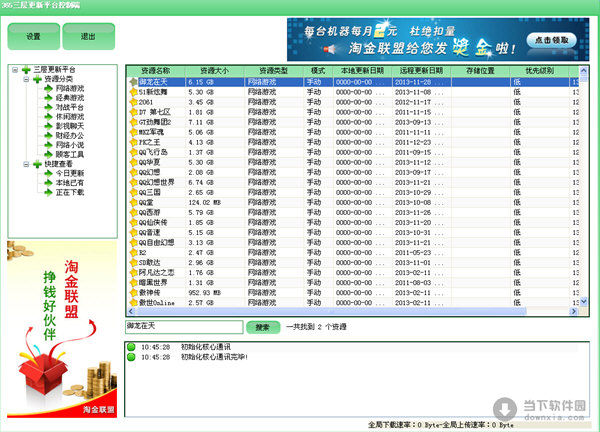Click the green arrow icon beside 影视聊天

48,126
